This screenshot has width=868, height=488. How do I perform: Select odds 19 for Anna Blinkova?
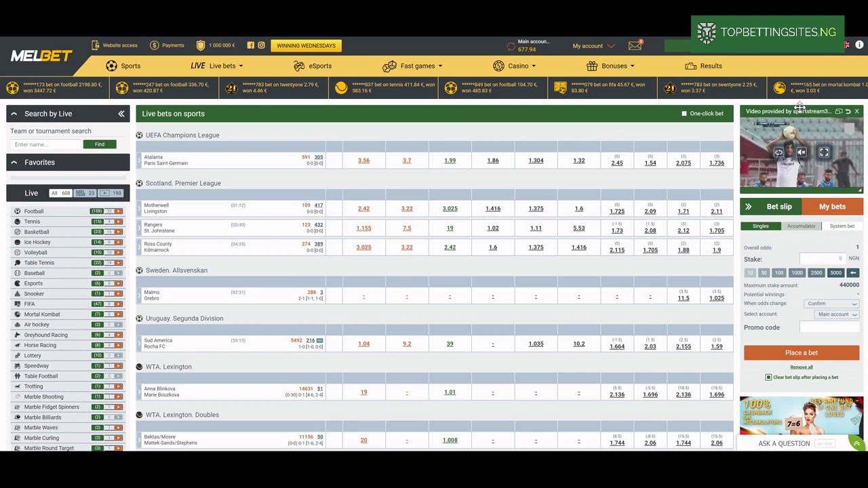pyautogui.click(x=363, y=392)
